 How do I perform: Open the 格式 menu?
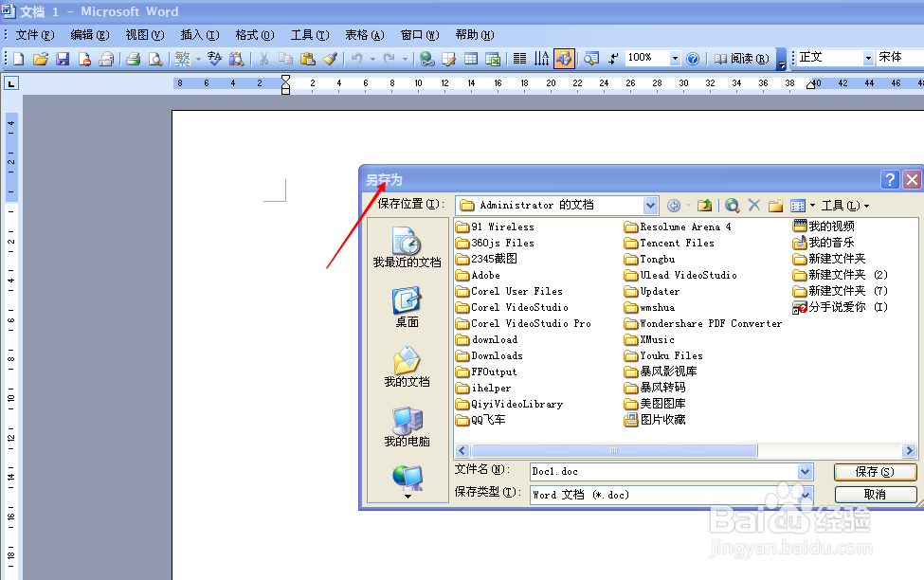[255, 35]
